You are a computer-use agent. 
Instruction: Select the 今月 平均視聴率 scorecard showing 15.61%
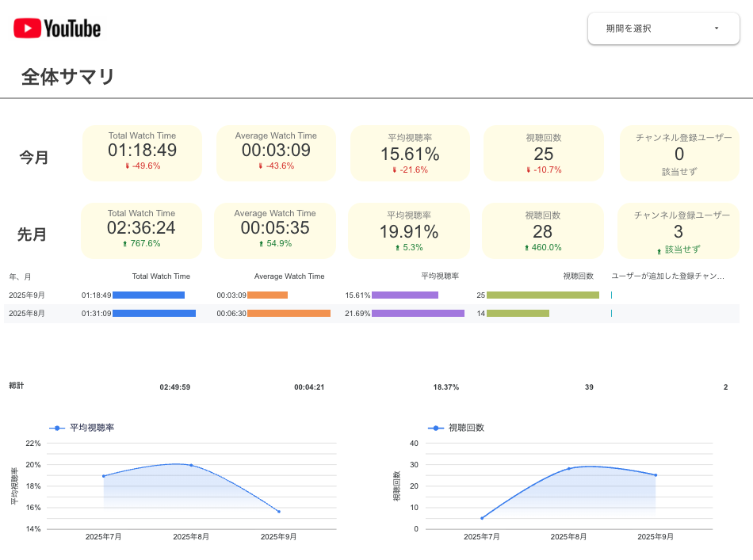(409, 154)
